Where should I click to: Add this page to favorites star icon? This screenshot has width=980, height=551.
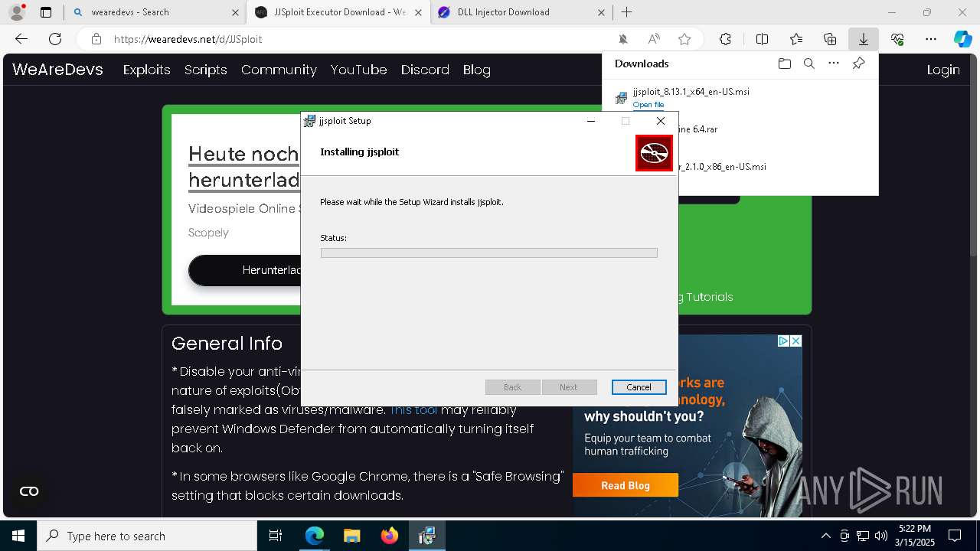click(x=684, y=39)
